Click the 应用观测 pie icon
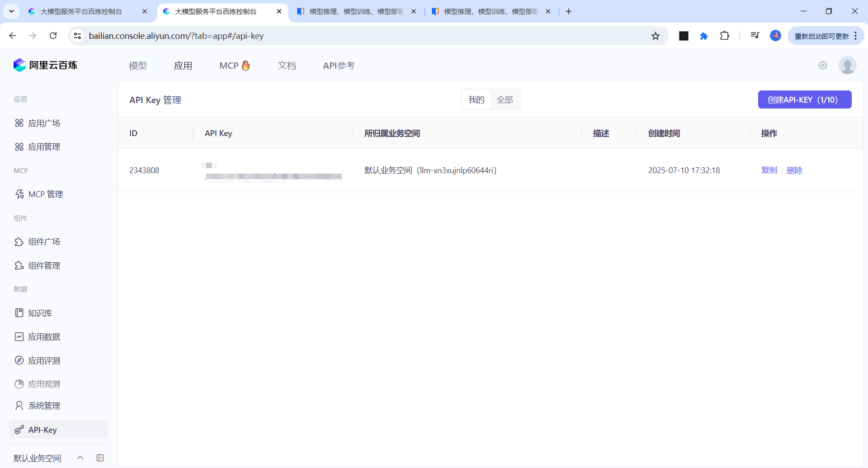The height and width of the screenshot is (468, 868). (x=19, y=384)
